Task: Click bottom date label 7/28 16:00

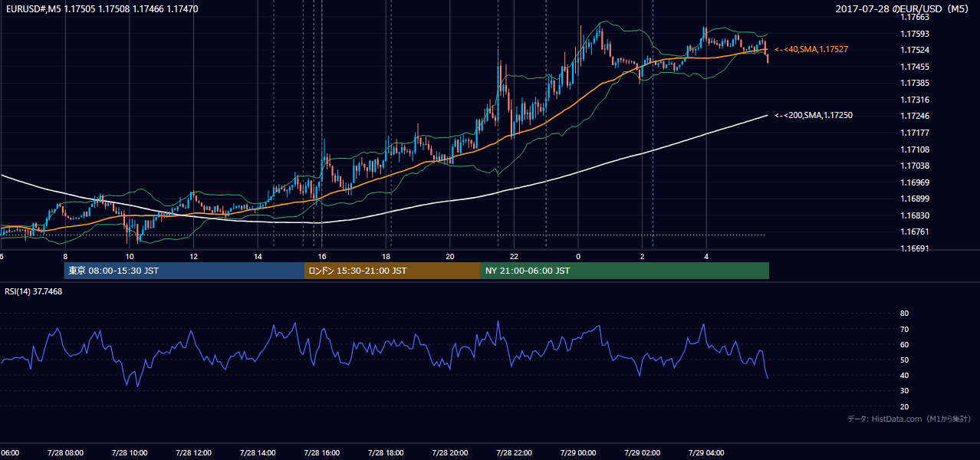Action: coord(322,453)
